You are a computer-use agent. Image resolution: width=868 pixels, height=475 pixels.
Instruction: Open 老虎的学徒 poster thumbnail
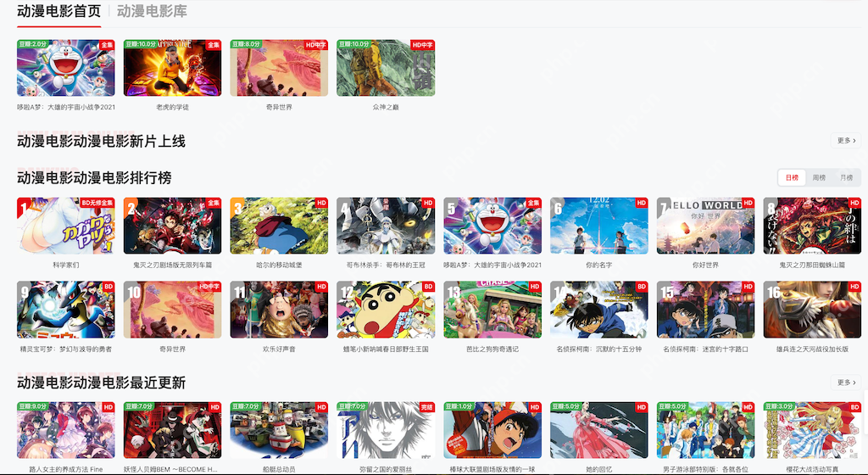tap(172, 68)
